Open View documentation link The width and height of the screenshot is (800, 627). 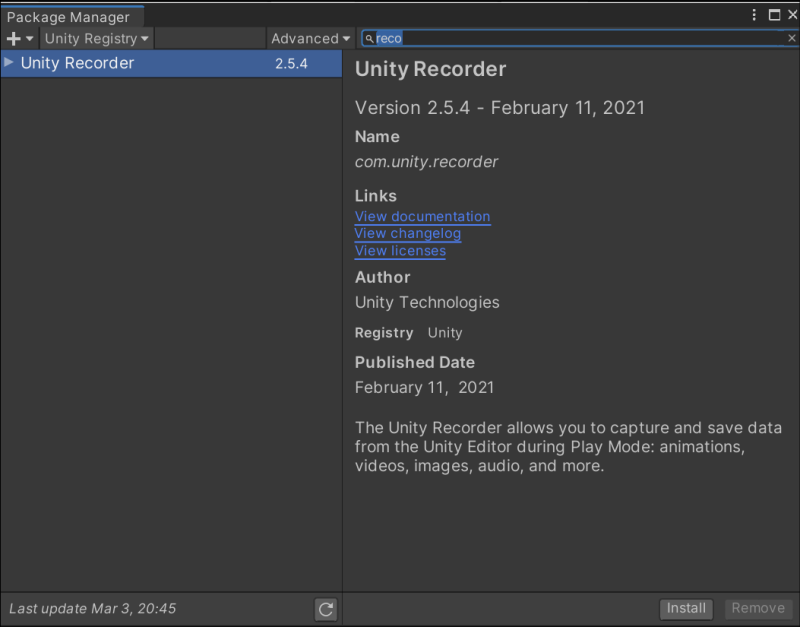pos(422,216)
